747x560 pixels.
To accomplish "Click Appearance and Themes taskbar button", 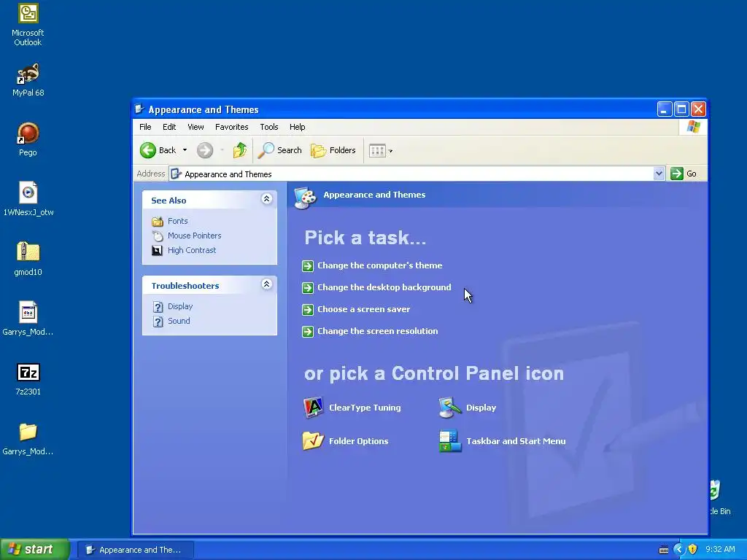I will [135, 550].
